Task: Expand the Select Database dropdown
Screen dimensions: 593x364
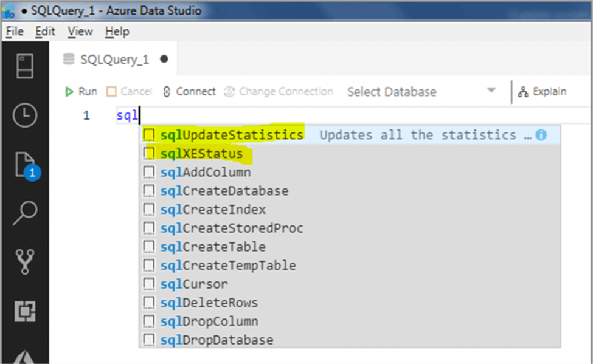Action: click(x=491, y=91)
